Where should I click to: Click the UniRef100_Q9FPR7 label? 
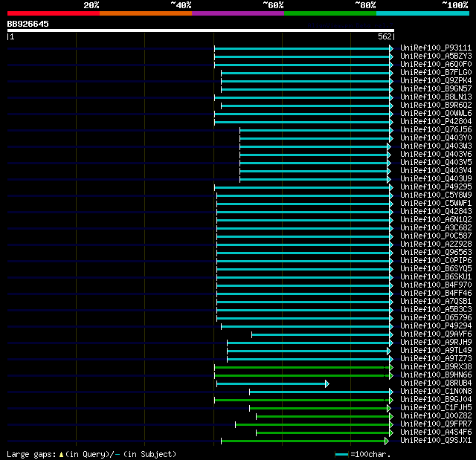coord(436,424)
